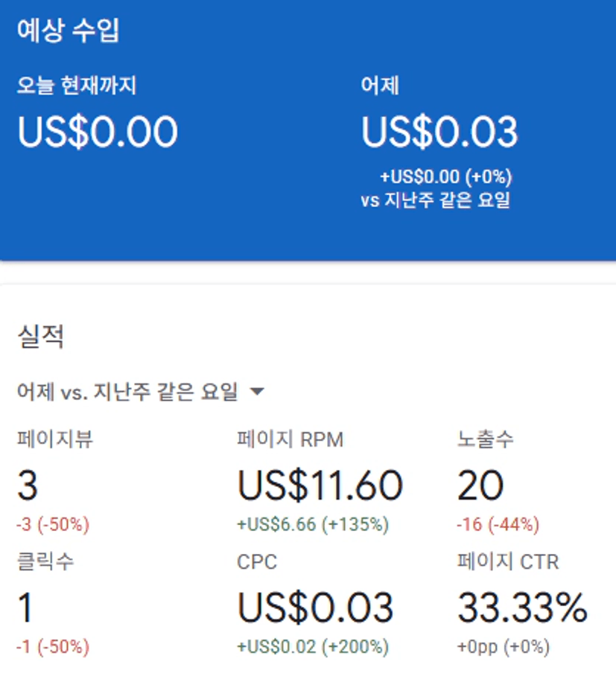Open the 실적 section heading
616x682 pixels.
(41, 337)
